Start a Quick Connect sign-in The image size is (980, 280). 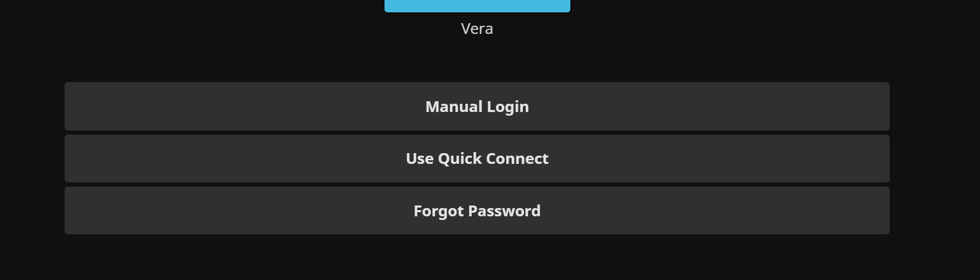477,159
